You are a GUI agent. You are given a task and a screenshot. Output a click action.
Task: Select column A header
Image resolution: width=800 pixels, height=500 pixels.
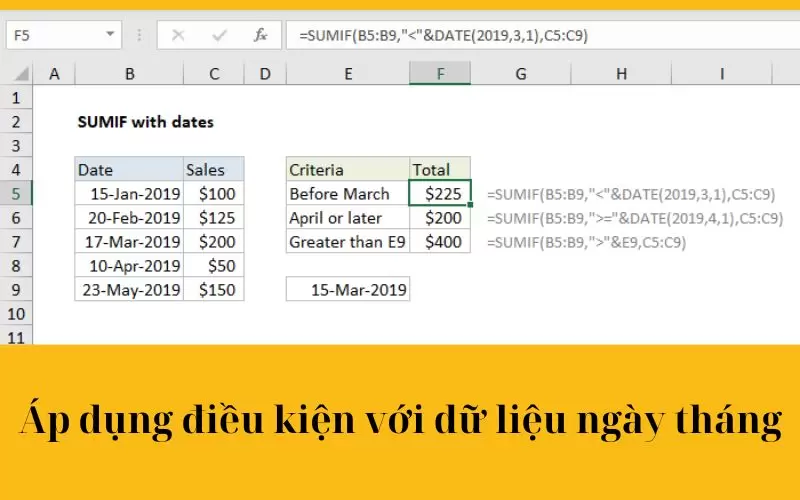click(x=54, y=74)
